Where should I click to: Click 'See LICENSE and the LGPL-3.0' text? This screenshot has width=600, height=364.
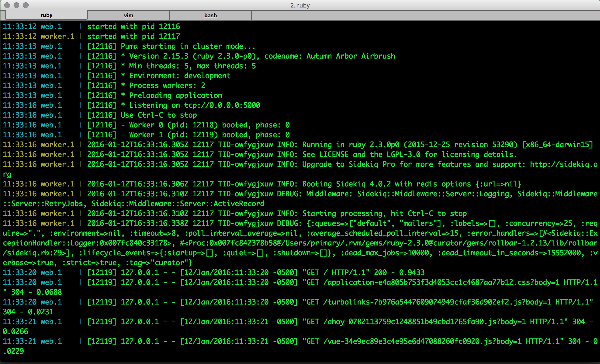(x=361, y=155)
